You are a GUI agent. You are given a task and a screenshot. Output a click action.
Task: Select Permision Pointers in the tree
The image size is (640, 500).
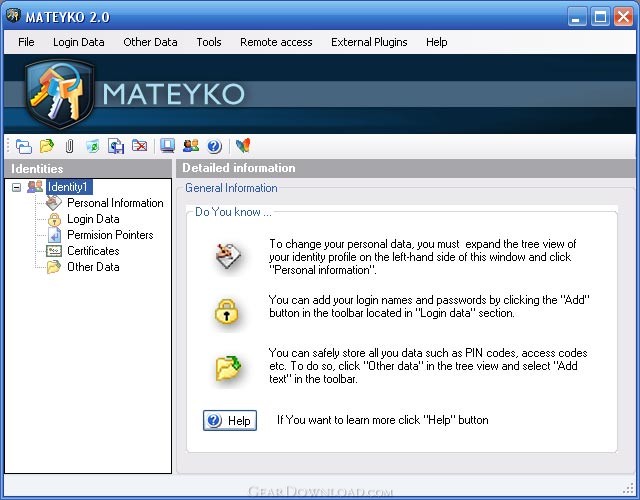click(110, 235)
